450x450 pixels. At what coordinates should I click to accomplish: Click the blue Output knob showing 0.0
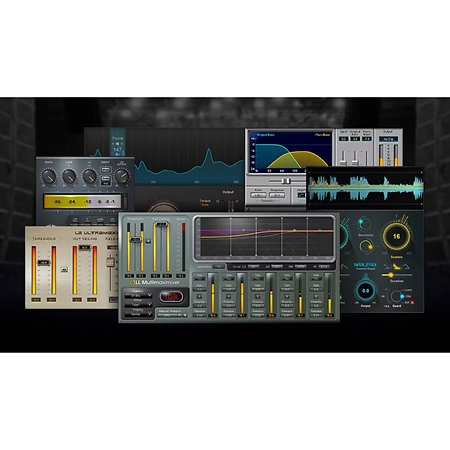pyautogui.click(x=366, y=291)
